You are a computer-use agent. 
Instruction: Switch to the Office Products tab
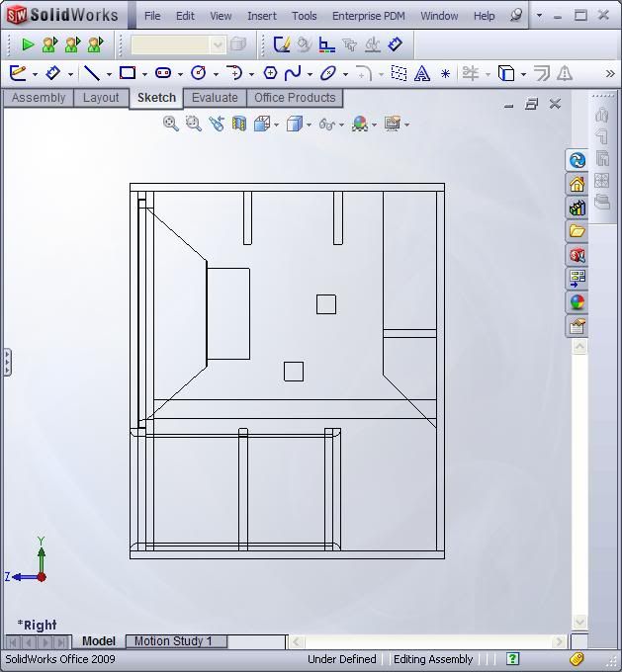295,98
